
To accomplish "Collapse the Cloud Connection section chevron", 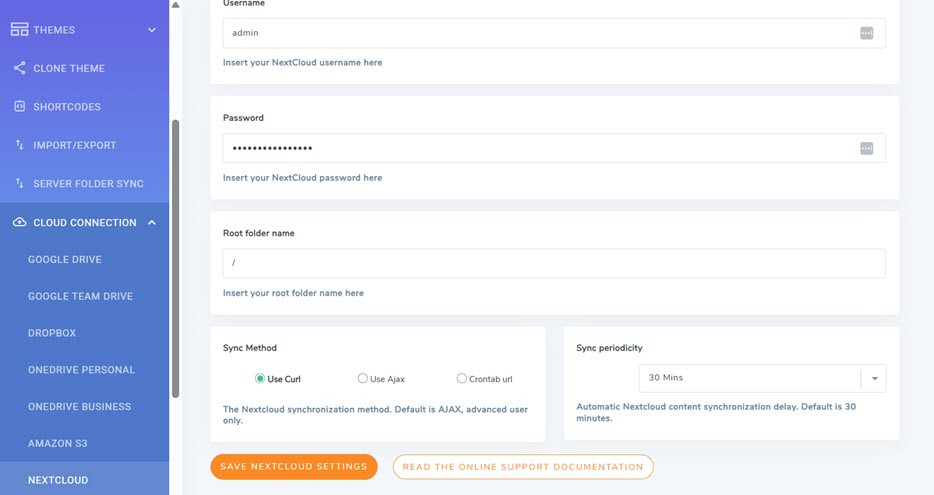I will coord(152,222).
